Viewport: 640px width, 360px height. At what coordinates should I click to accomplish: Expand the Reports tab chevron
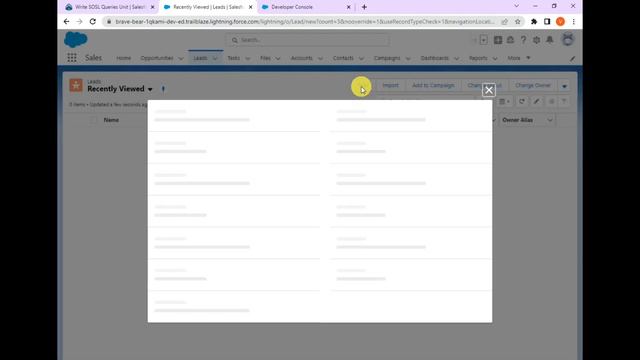[x=495, y=59]
